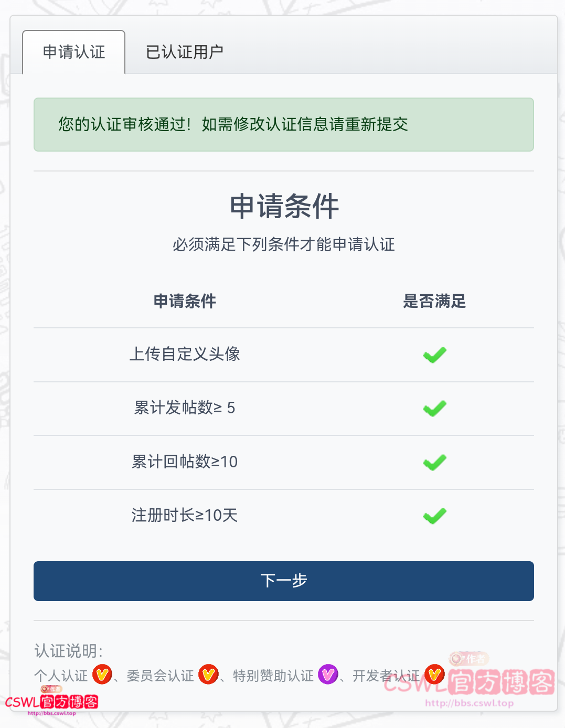Image resolution: width=565 pixels, height=728 pixels.
Task: Click the green success message banner
Action: pyautogui.click(x=283, y=124)
